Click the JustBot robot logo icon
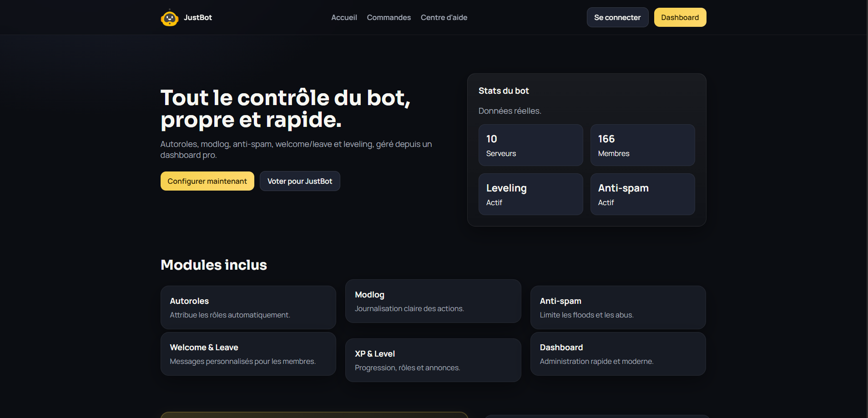The image size is (868, 418). [170, 17]
